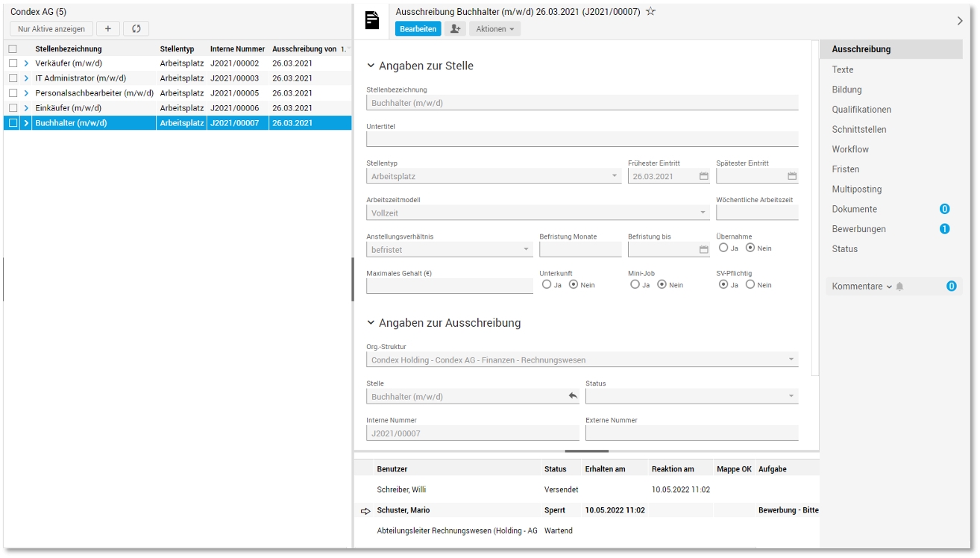Set Mini-Job to Ja
Image resolution: width=980 pixels, height=558 pixels.
click(x=635, y=284)
